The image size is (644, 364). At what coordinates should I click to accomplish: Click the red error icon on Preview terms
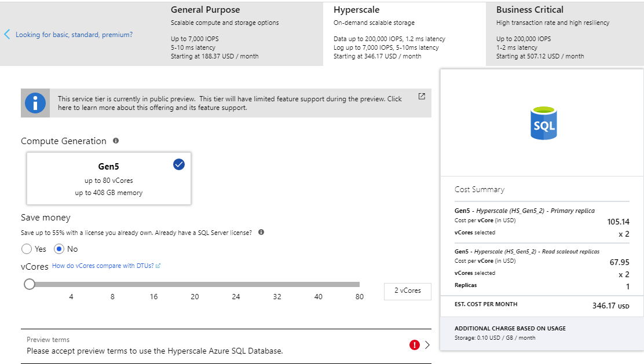[414, 345]
